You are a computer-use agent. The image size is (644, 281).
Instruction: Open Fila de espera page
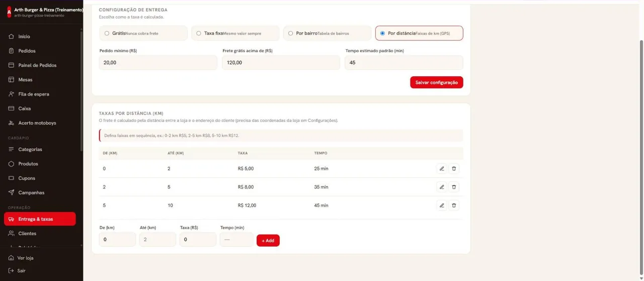coord(40,94)
